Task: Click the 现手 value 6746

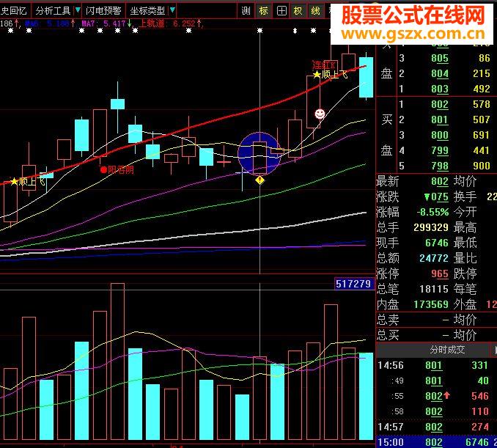Action: [437, 243]
